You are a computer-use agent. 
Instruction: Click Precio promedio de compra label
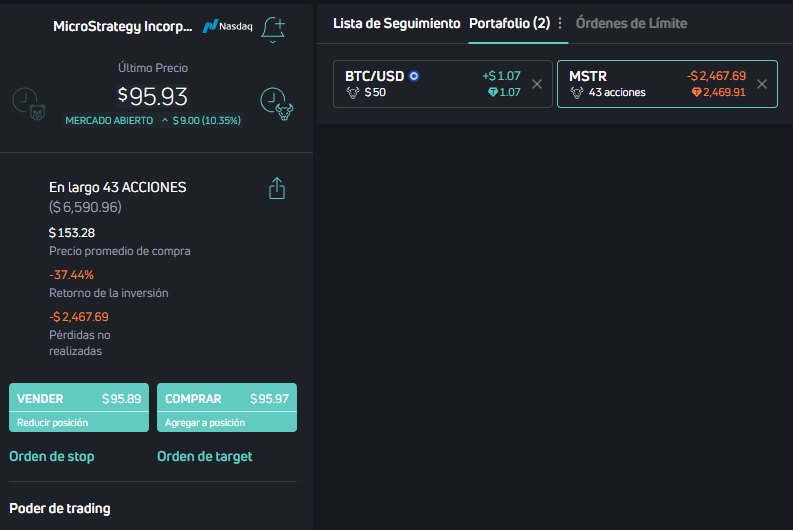(120, 251)
